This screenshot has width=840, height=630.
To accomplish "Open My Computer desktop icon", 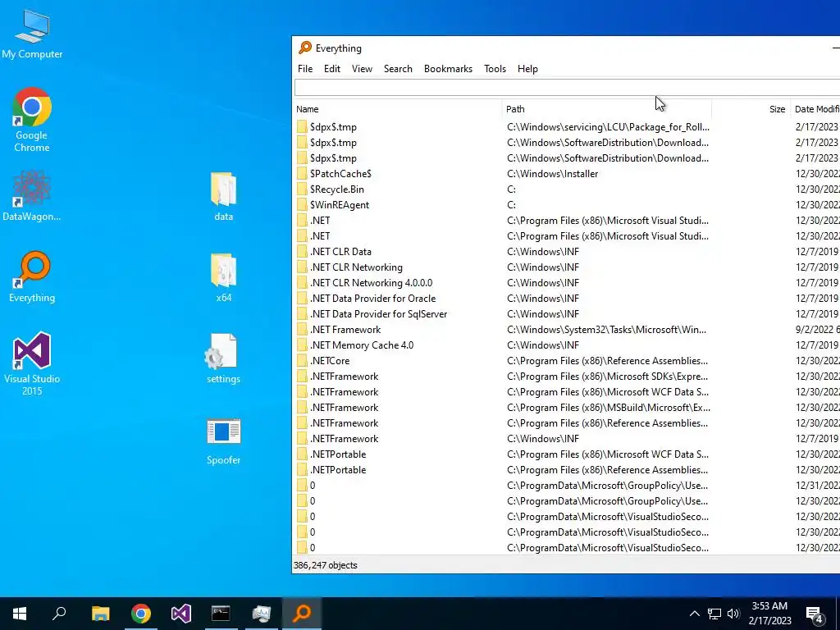I will tap(32, 34).
